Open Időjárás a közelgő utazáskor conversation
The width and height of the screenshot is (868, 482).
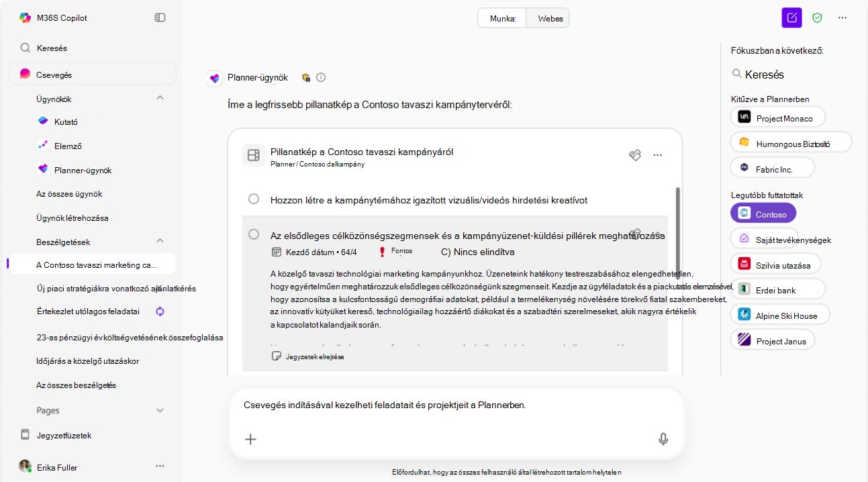[x=87, y=360]
